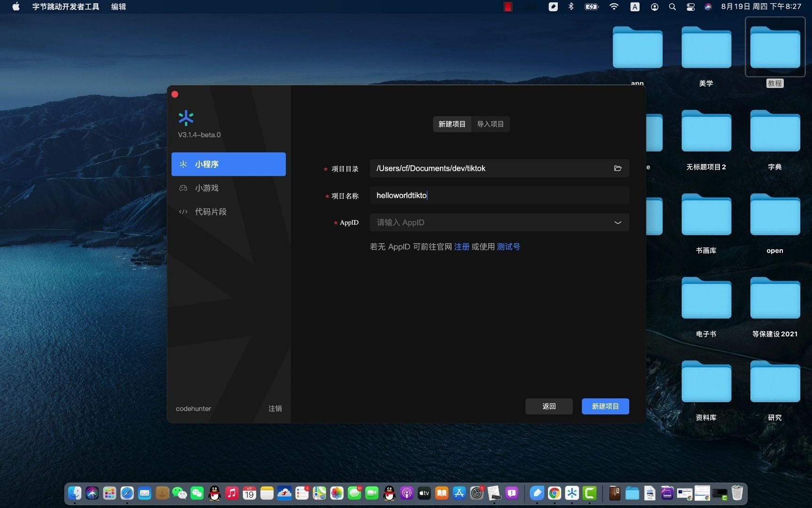Click the Wi-Fi status icon
The height and width of the screenshot is (508, 812).
(614, 7)
